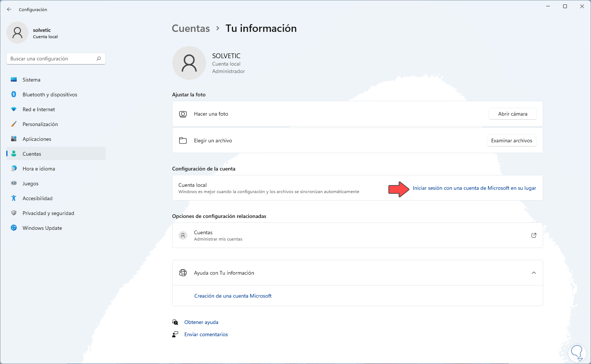Click the search magnifier icon
The height and width of the screenshot is (364, 591).
coord(99,59)
